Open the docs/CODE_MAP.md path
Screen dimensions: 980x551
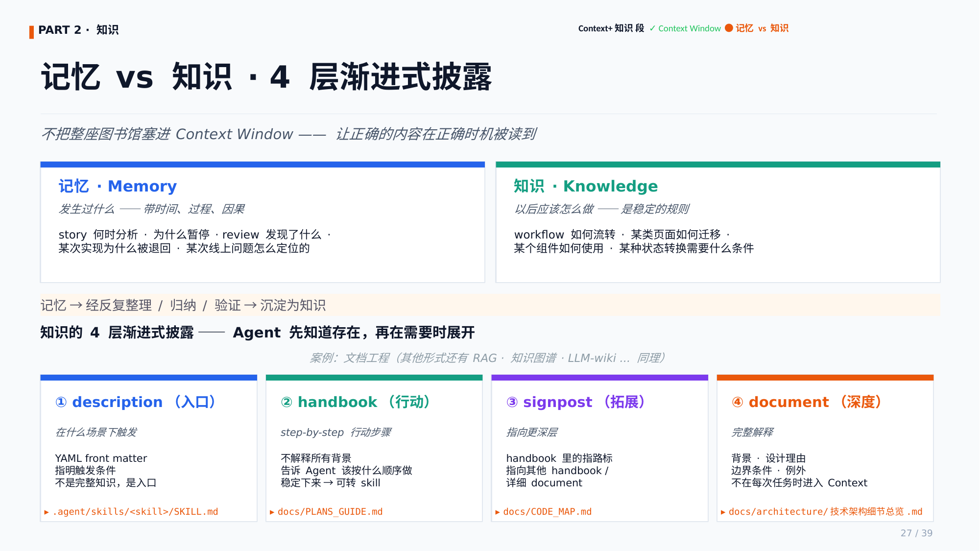tap(547, 512)
